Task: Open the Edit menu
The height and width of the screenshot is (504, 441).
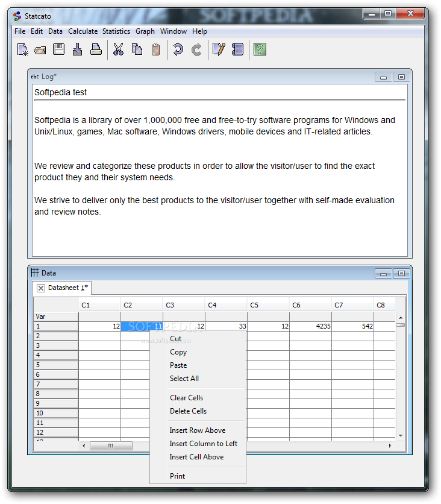Action: pyautogui.click(x=37, y=31)
